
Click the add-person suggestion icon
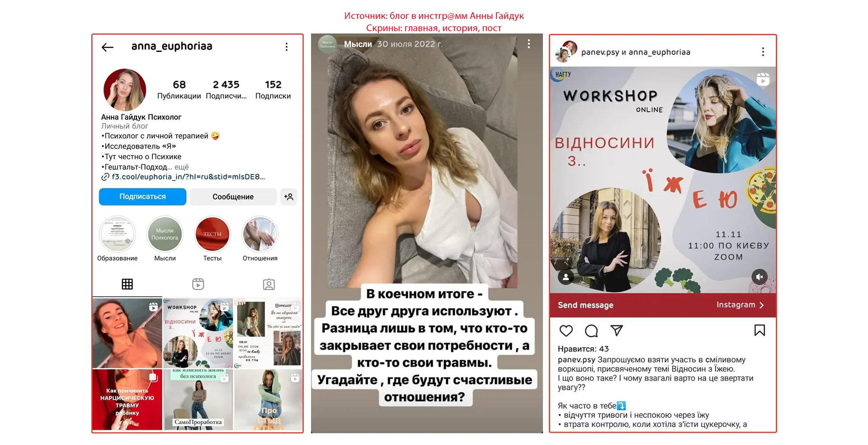(x=289, y=197)
